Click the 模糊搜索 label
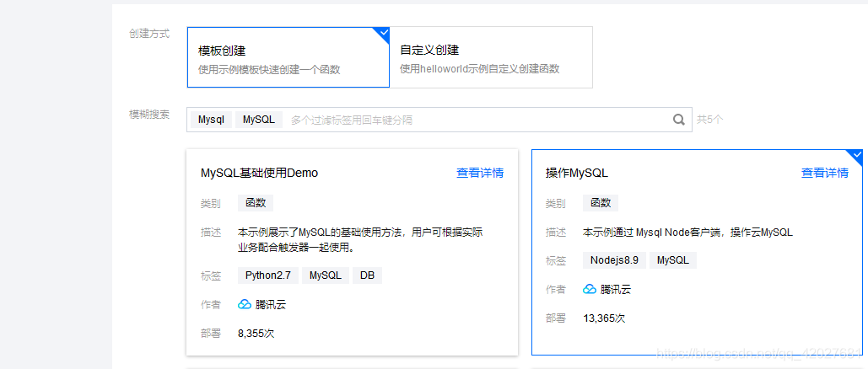 click(149, 115)
